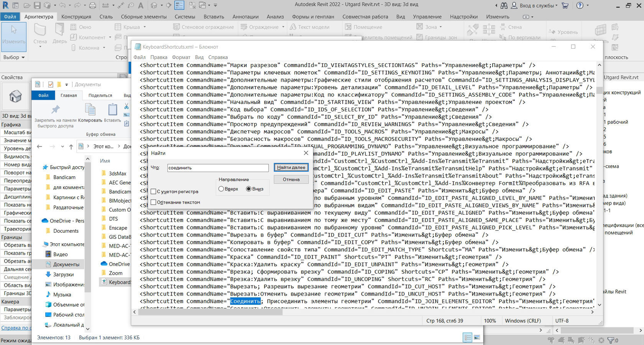The width and height of the screenshot is (644, 345).
Task: Select 'Вниз' search direction radio button
Action: point(248,189)
